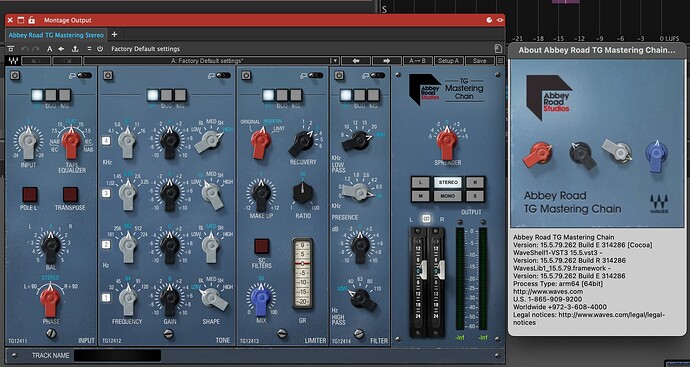Click the Setup A button
This screenshot has width=690, height=367.
(x=448, y=61)
